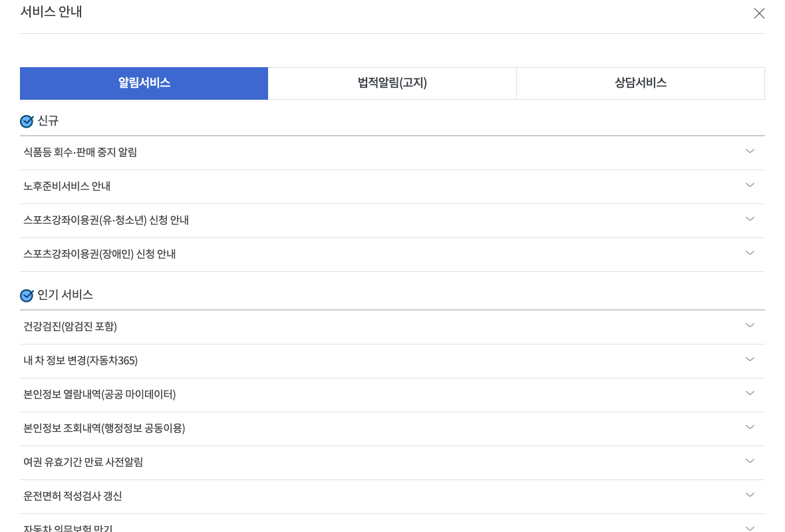
Task: Expand 내 차 정보 변경(자동차365) chevron
Action: 750,359
